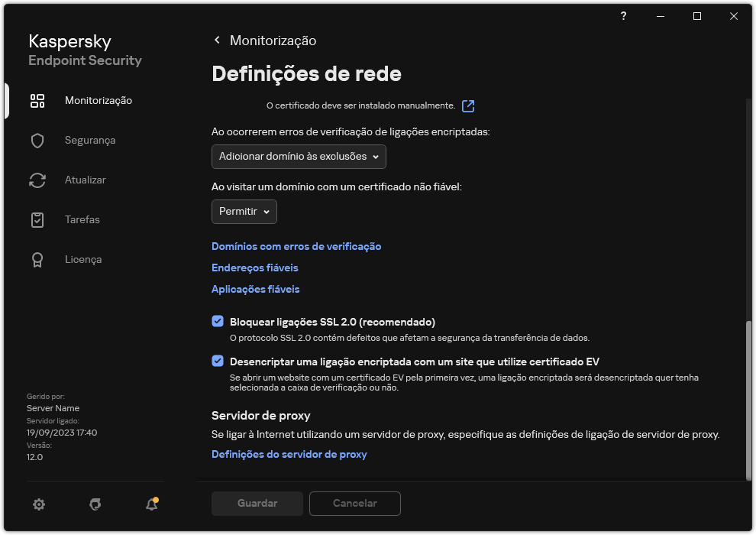
Task: Open the Endereços fiáveis list
Action: pos(254,267)
